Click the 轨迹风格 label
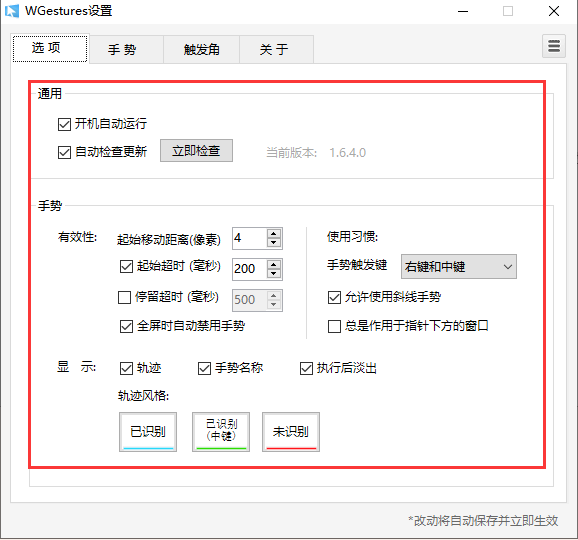Viewport: 578px width, 540px height. click(143, 396)
